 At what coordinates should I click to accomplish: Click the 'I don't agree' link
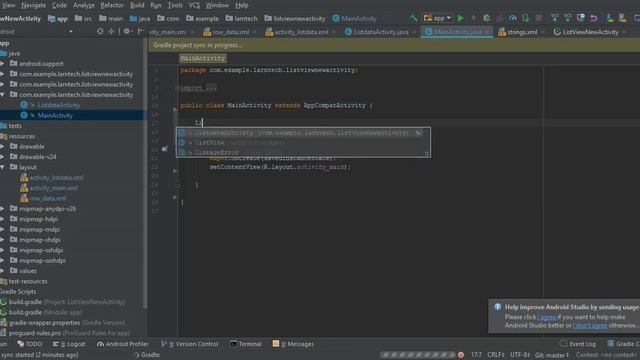(x=590, y=325)
